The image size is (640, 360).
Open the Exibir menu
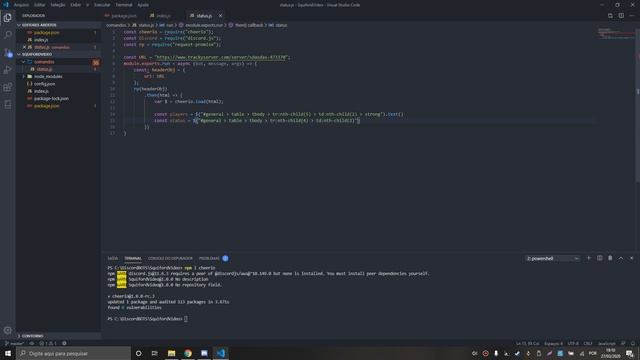click(76, 5)
